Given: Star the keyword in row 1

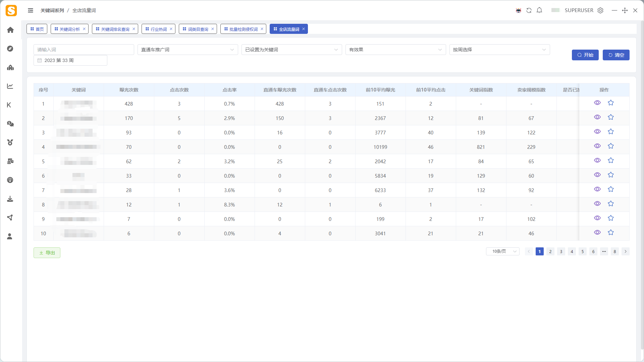Looking at the screenshot, I should pos(611,103).
